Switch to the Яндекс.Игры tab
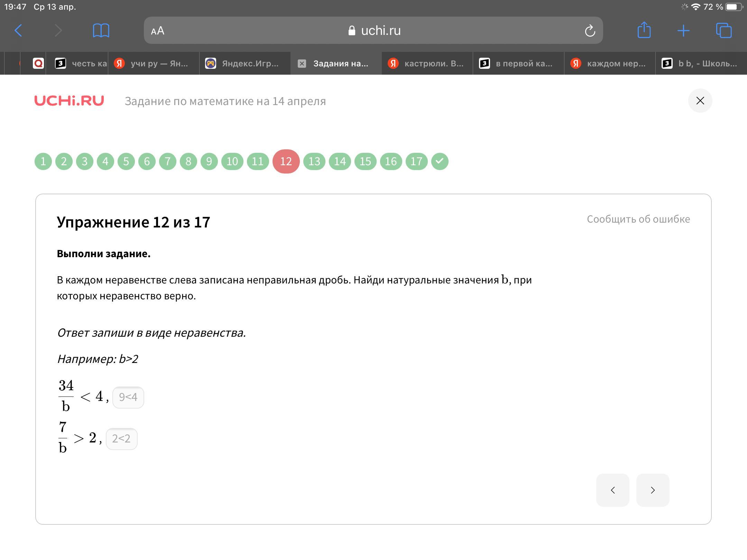 [x=245, y=63]
